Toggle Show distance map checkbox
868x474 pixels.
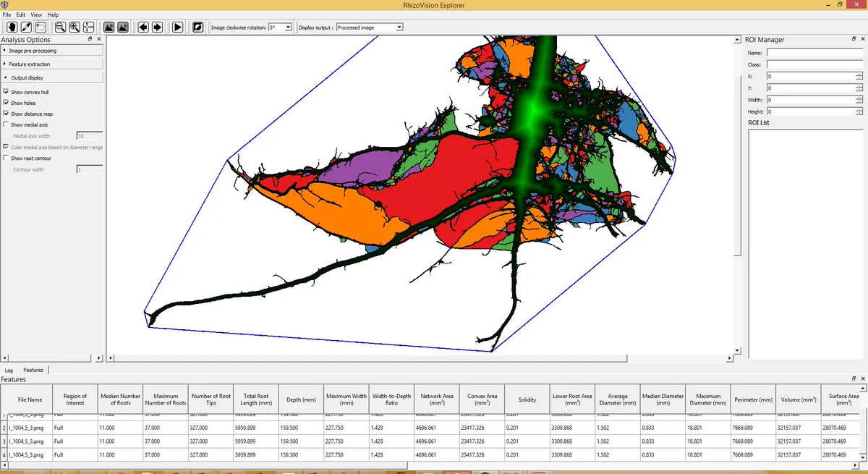(7, 114)
